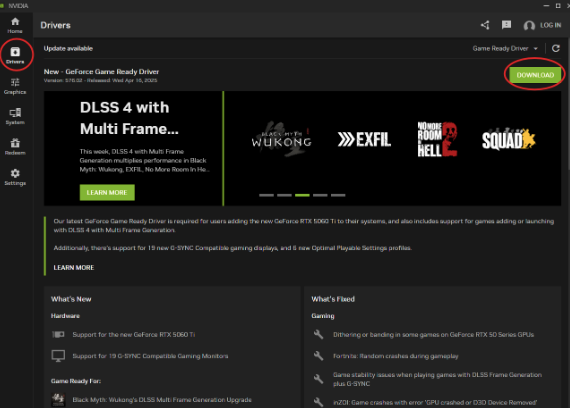The width and height of the screenshot is (570, 408).
Task: Select the fifth carousel indicator
Action: 338,195
